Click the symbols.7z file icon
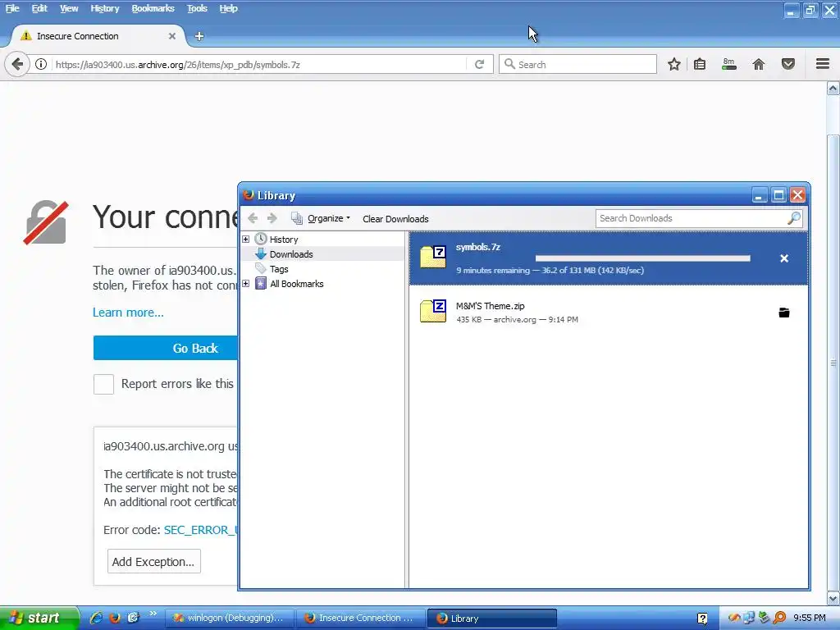 [433, 257]
